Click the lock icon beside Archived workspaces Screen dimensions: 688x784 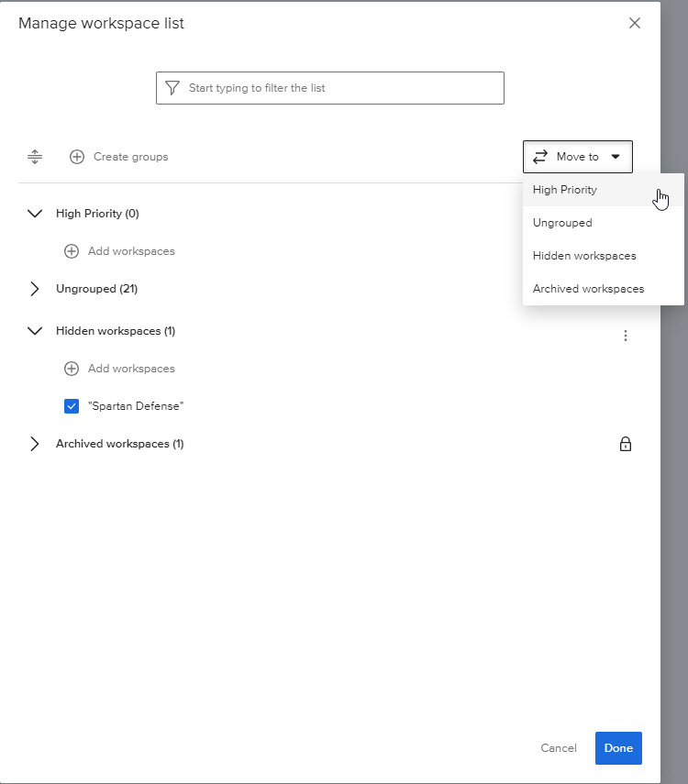click(626, 444)
